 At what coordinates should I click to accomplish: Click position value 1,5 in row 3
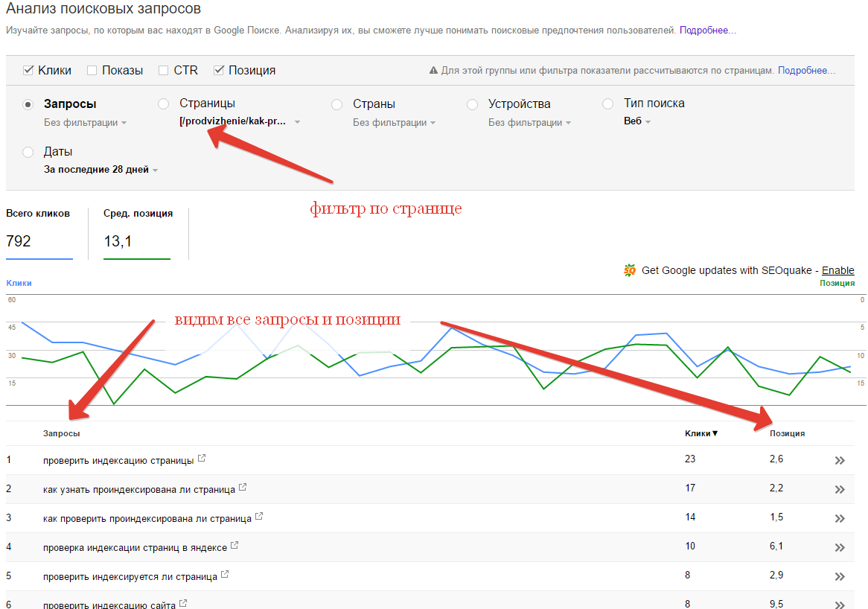point(776,517)
